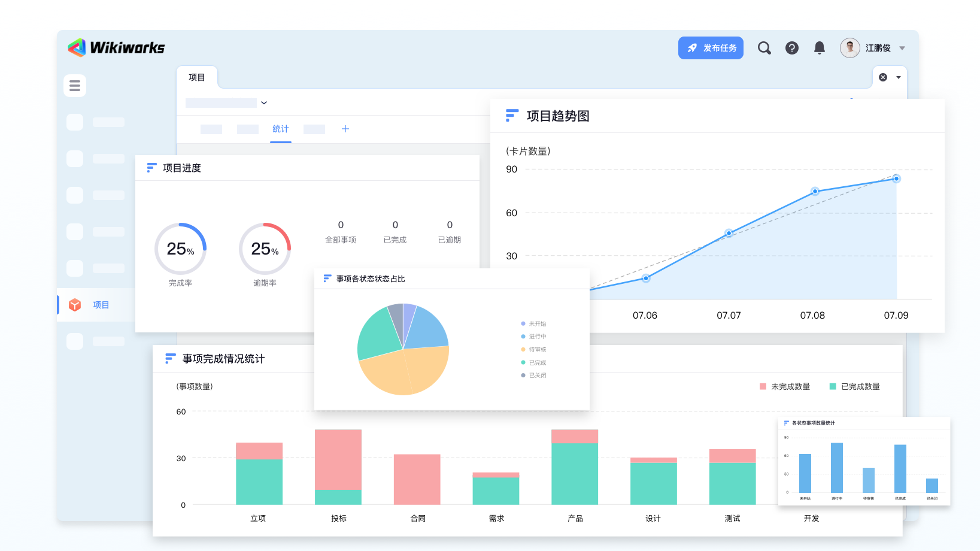Expand the 江鹏俊 user account dropdown
The height and width of the screenshot is (551, 980).
tap(902, 48)
